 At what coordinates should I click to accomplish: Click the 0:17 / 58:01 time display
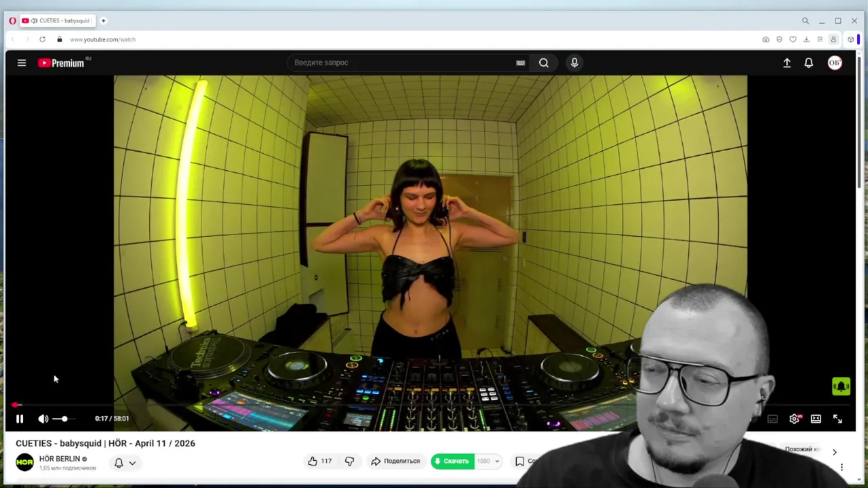tap(112, 419)
